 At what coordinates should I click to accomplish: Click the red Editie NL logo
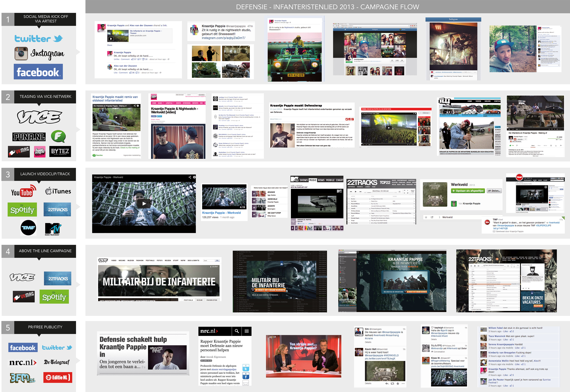click(58, 377)
